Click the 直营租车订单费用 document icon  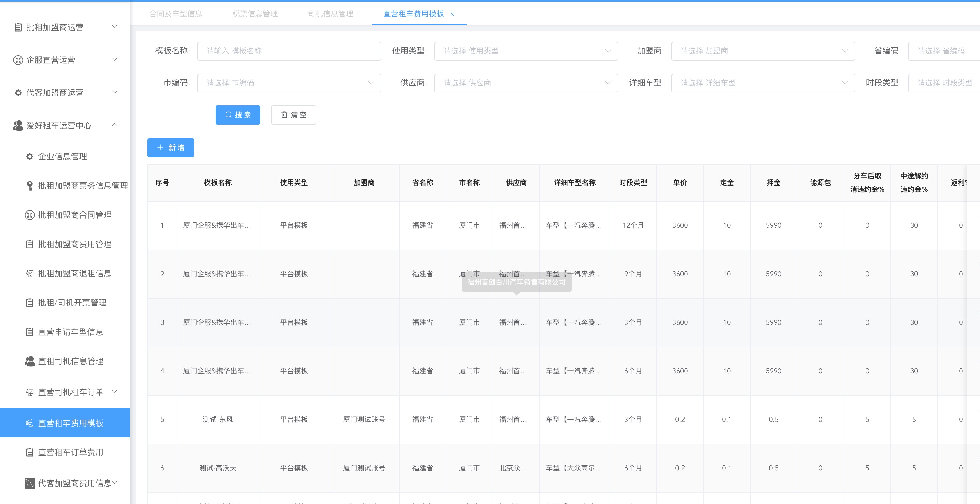(x=30, y=452)
